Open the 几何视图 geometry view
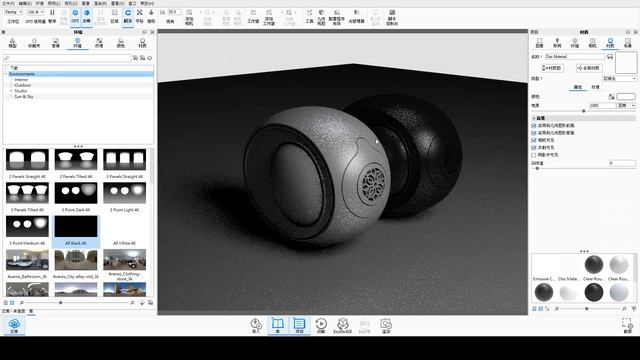 tap(321, 18)
